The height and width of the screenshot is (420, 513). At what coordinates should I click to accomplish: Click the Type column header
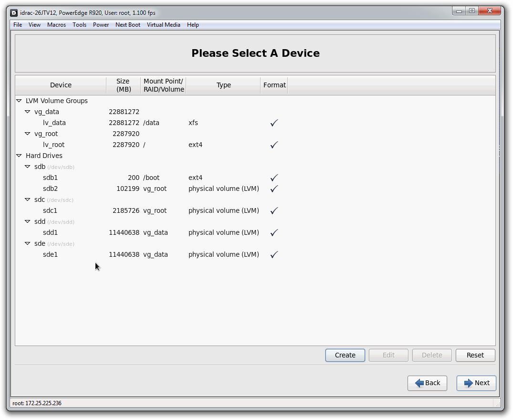[223, 85]
